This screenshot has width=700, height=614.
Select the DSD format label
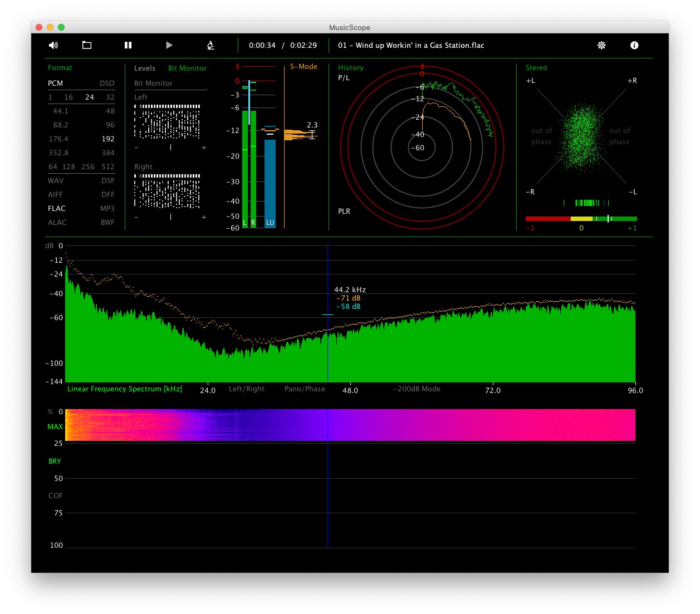107,83
